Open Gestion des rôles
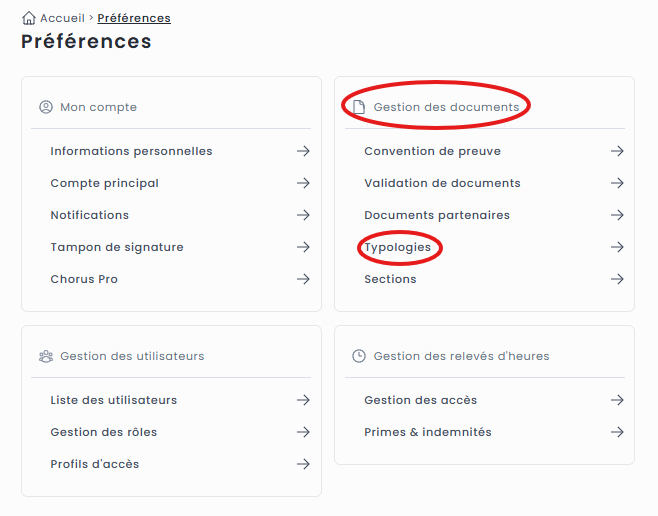This screenshot has height=516, width=658. pos(104,432)
